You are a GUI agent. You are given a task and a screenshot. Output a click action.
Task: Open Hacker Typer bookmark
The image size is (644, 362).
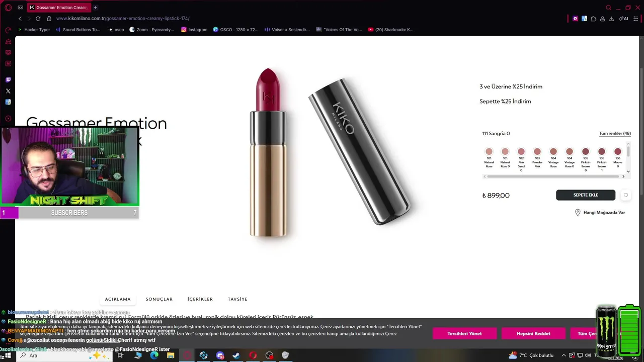34,30
